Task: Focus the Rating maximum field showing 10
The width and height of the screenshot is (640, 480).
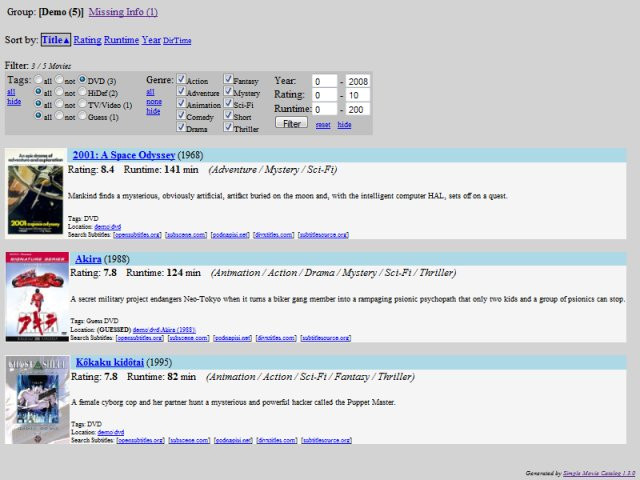Action: pyautogui.click(x=358, y=95)
